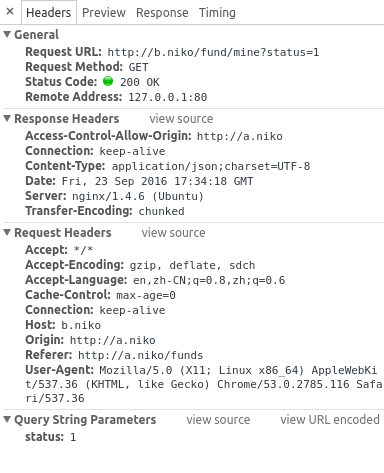The height and width of the screenshot is (473, 384).
Task: Click the green status code indicator
Action: coord(108,81)
